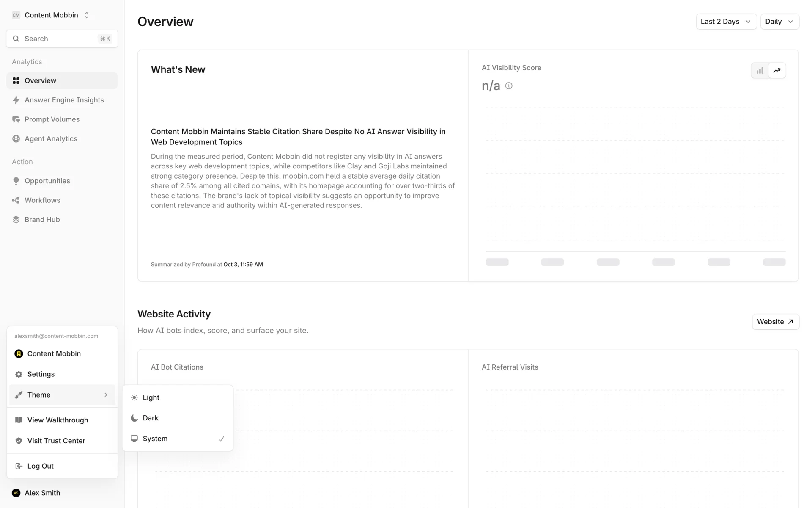Switch AI Visibility chart to line view
The width and height of the screenshot is (812, 508).
pos(777,71)
